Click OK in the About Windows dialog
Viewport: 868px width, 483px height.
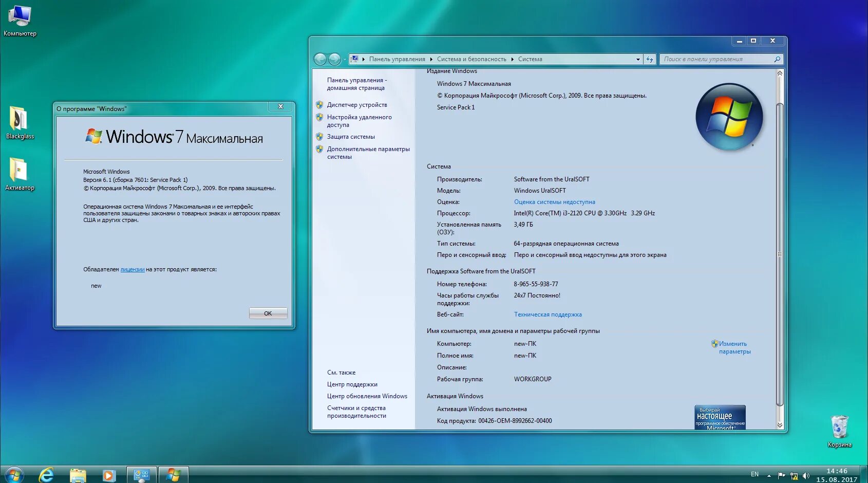(268, 313)
